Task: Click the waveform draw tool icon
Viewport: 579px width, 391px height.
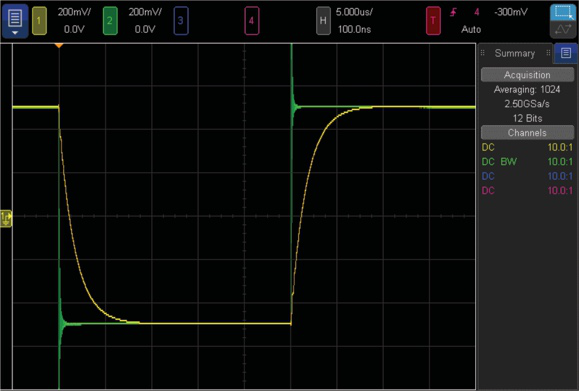Action: [563, 30]
